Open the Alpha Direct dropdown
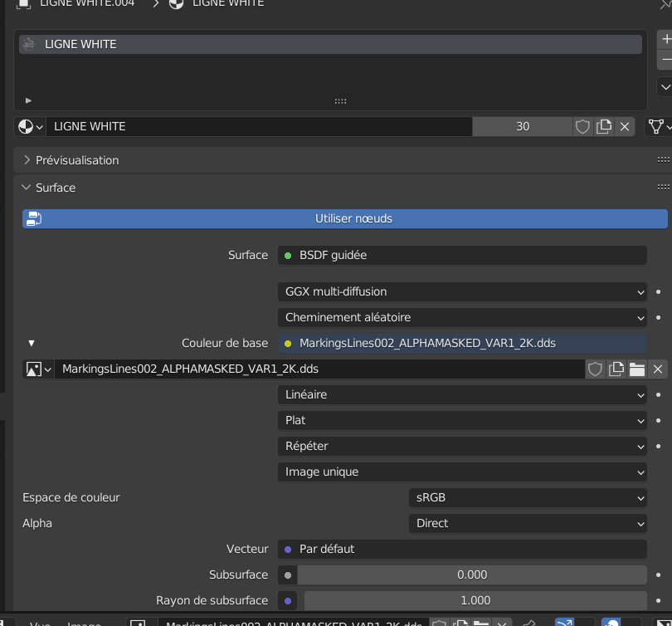 (x=528, y=523)
